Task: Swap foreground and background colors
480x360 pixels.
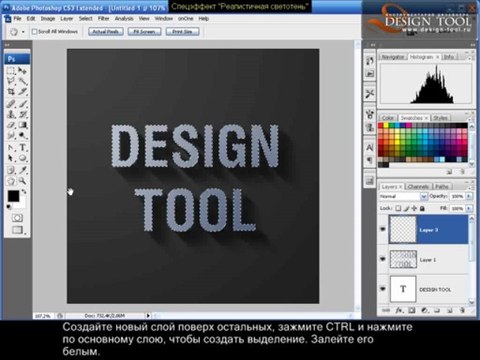Action: 24,192
